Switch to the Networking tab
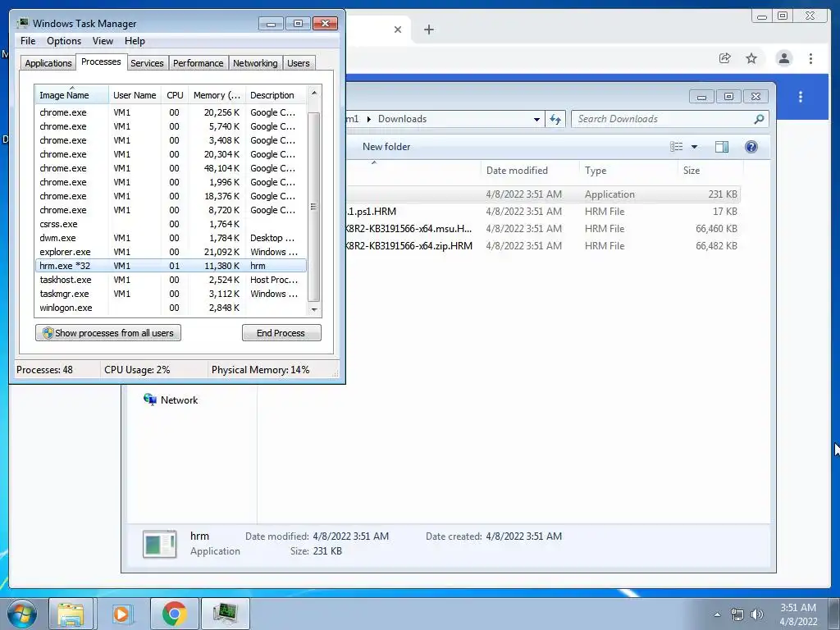 [255, 63]
